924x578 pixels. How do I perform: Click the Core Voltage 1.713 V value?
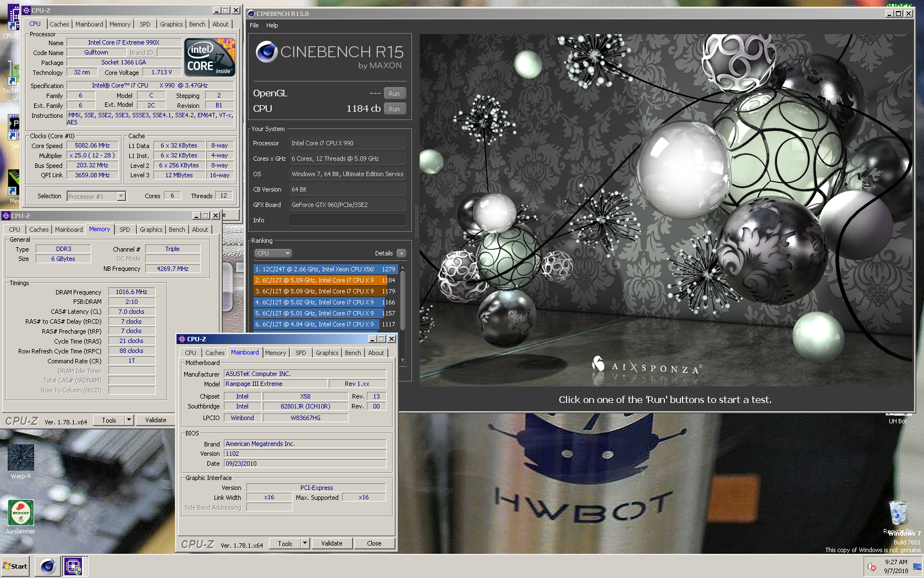[162, 72]
